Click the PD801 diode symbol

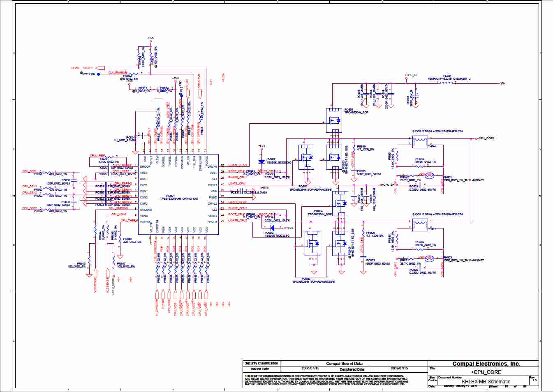click(x=261, y=162)
